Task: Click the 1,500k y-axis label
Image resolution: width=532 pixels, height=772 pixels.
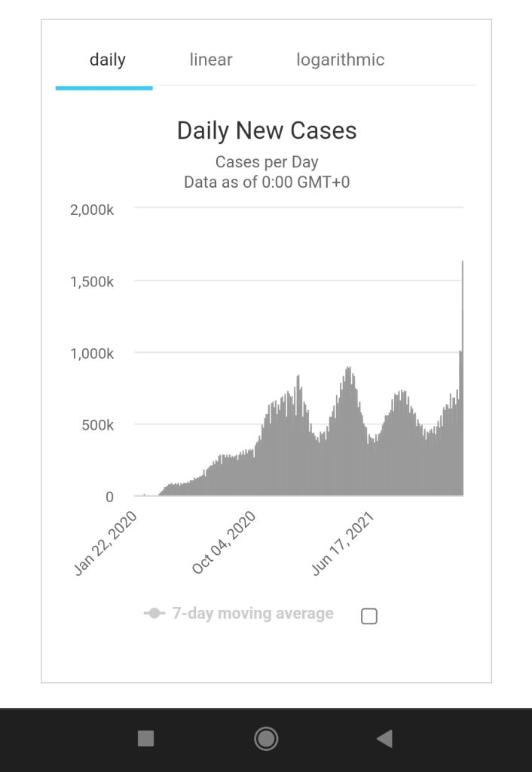Action: tap(92, 282)
